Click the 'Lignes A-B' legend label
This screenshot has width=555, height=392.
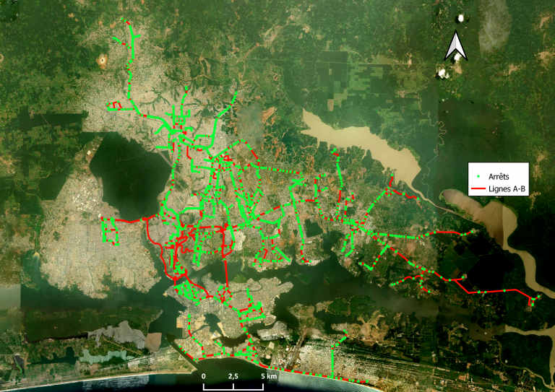507,188
